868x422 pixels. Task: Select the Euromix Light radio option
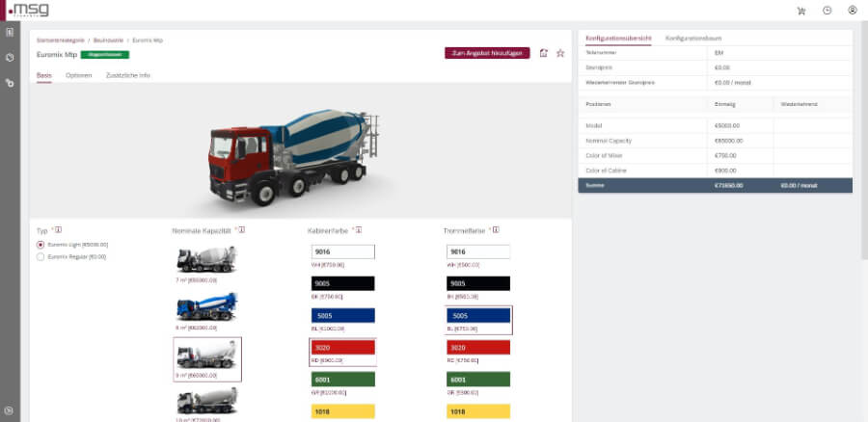(40, 245)
